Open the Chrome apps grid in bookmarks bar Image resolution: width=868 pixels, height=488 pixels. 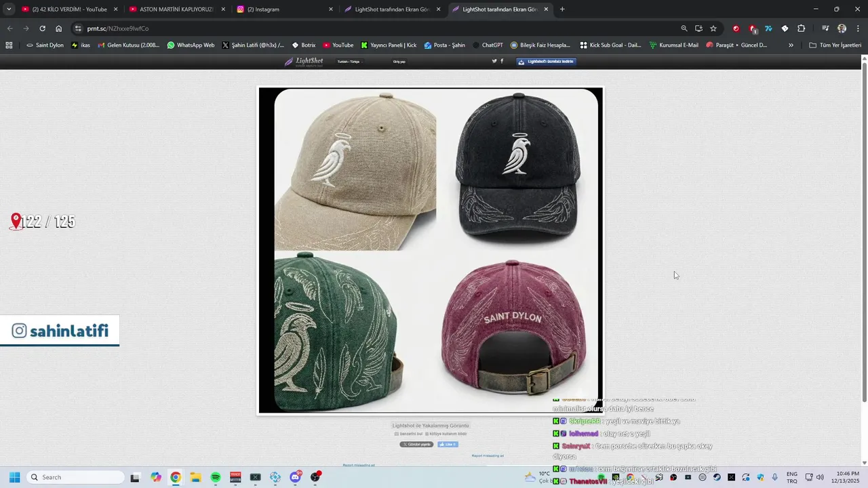click(9, 45)
